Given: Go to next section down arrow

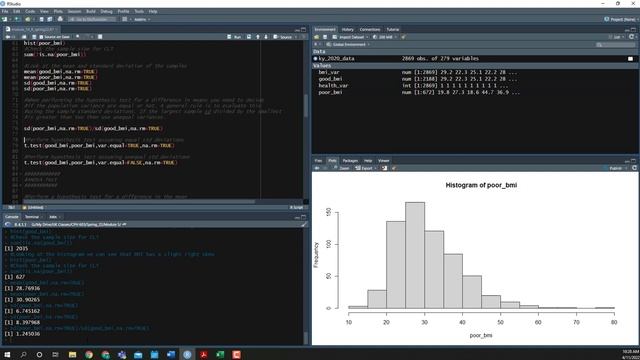Looking at the screenshot, I should pyautogui.click(x=266, y=37).
